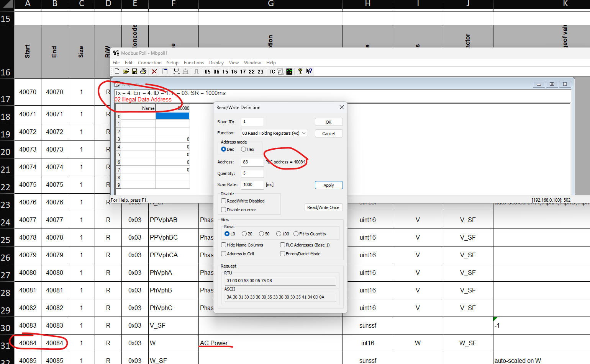Click the Save floppy disk icon
This screenshot has height=364, width=590.
pos(134,71)
